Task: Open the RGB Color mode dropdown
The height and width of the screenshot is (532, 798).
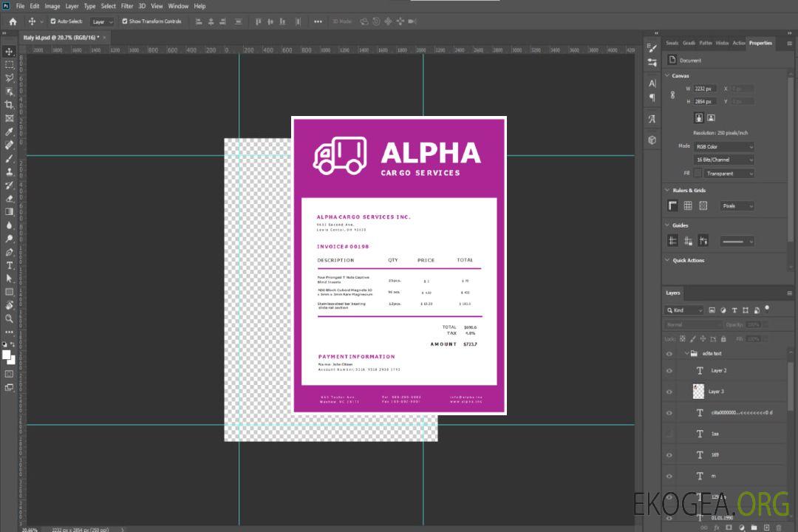Action: coord(723,146)
